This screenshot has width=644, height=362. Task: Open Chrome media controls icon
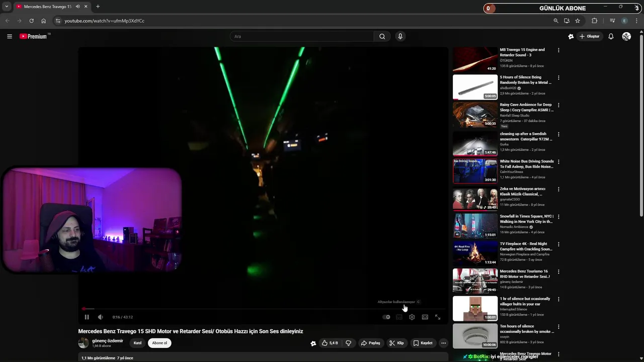click(x=612, y=21)
